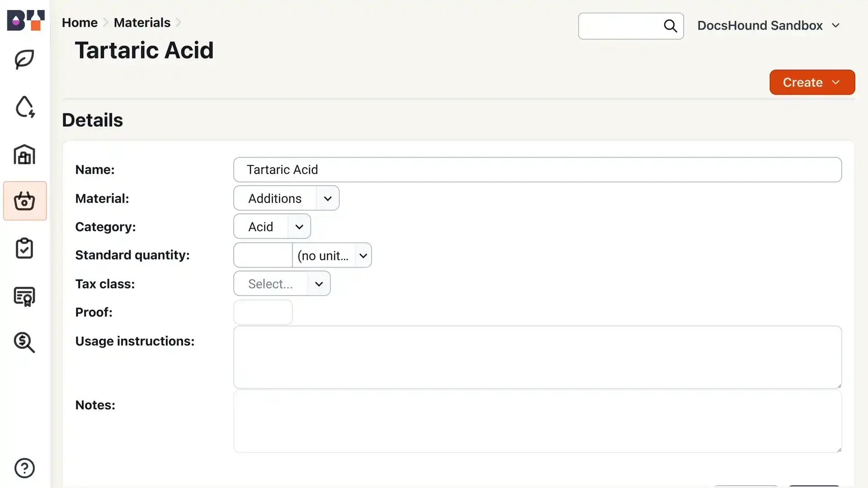Open the reports/documents icon panel
Viewport: 868px width, 488px height.
[24, 296]
